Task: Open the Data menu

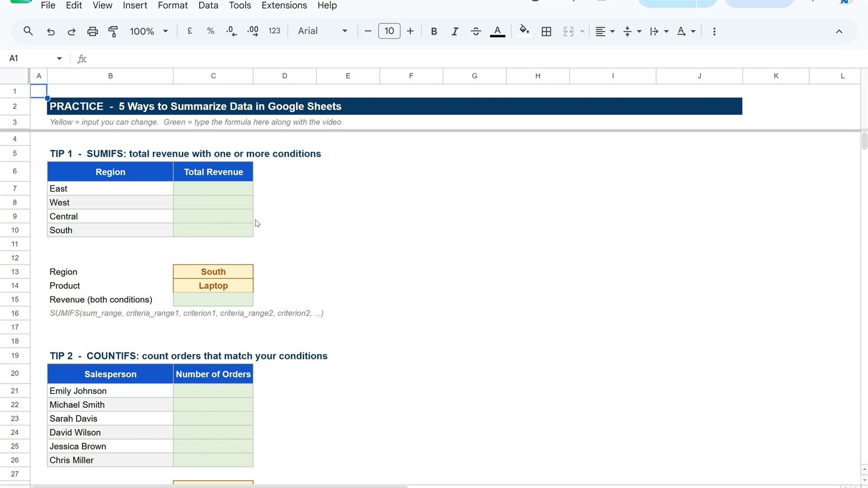Action: 208,5
